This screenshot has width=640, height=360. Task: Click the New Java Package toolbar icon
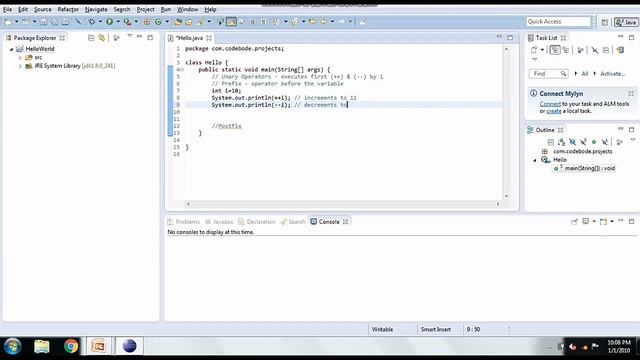147,22
